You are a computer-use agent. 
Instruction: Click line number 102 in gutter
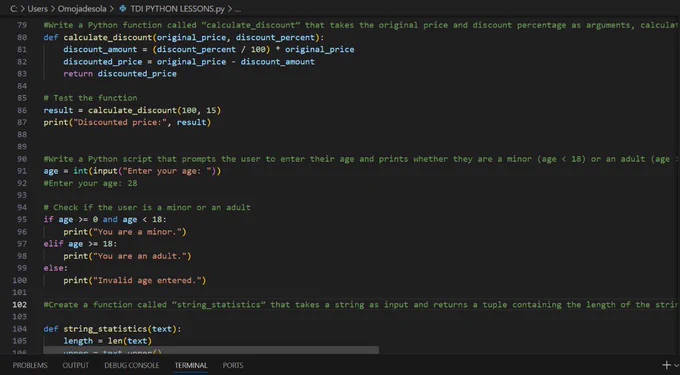pos(20,304)
